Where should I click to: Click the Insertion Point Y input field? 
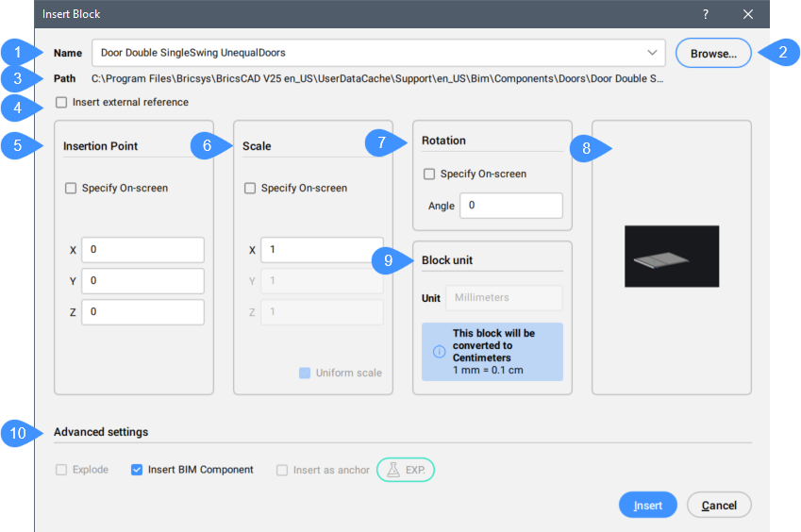(x=142, y=281)
